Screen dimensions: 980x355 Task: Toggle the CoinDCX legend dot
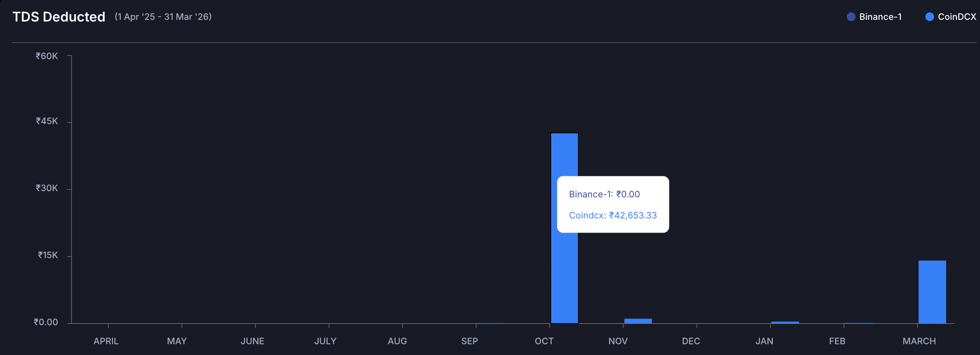(x=930, y=17)
